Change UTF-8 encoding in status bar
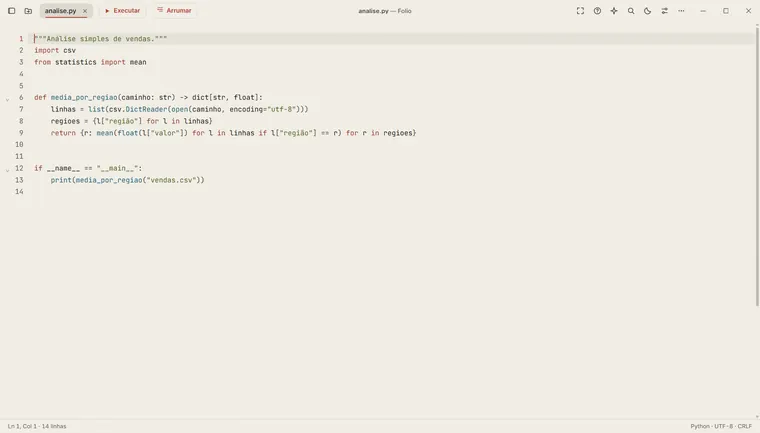The image size is (760, 433). click(x=724, y=426)
